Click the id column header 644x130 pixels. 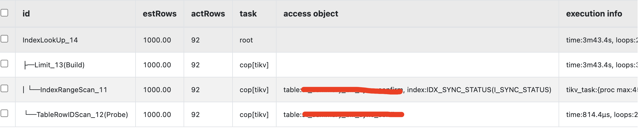(x=26, y=14)
